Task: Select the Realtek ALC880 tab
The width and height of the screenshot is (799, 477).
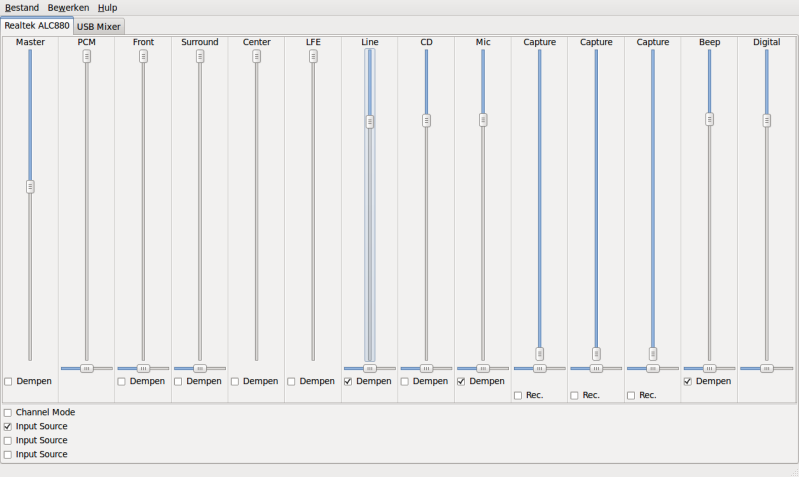Action: point(36,25)
